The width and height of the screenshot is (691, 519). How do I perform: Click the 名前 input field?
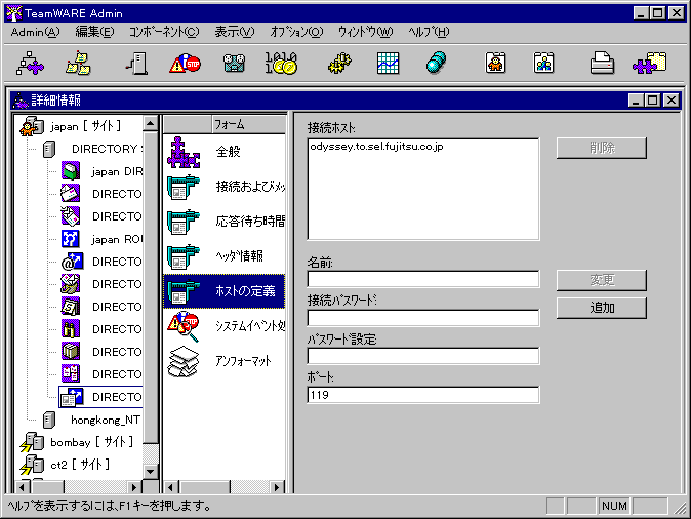click(423, 279)
